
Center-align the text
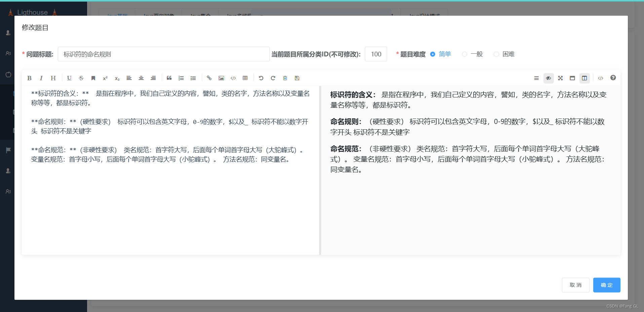(141, 78)
